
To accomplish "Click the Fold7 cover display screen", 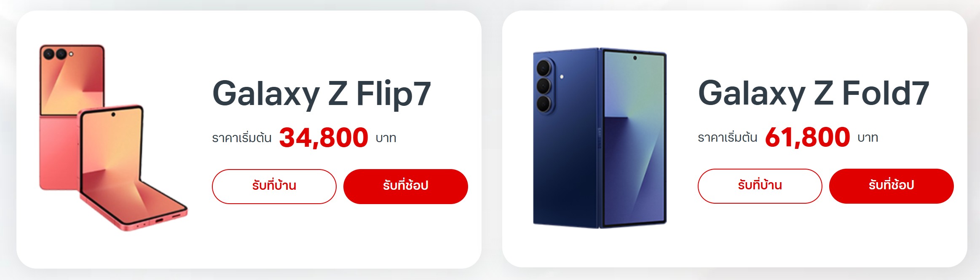I will click(634, 138).
